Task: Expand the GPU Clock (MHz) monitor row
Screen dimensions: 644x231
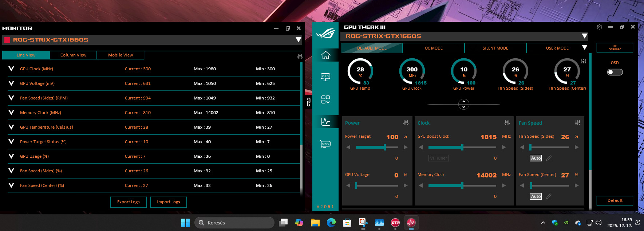Action: coord(11,69)
